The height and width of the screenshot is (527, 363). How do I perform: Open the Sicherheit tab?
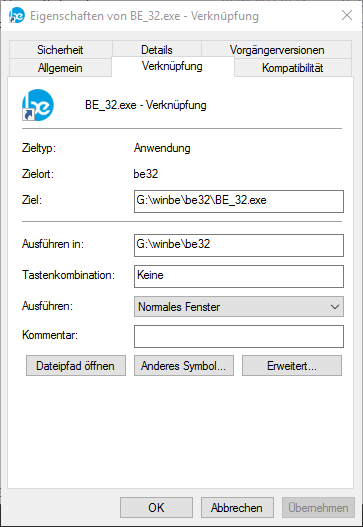click(x=60, y=50)
